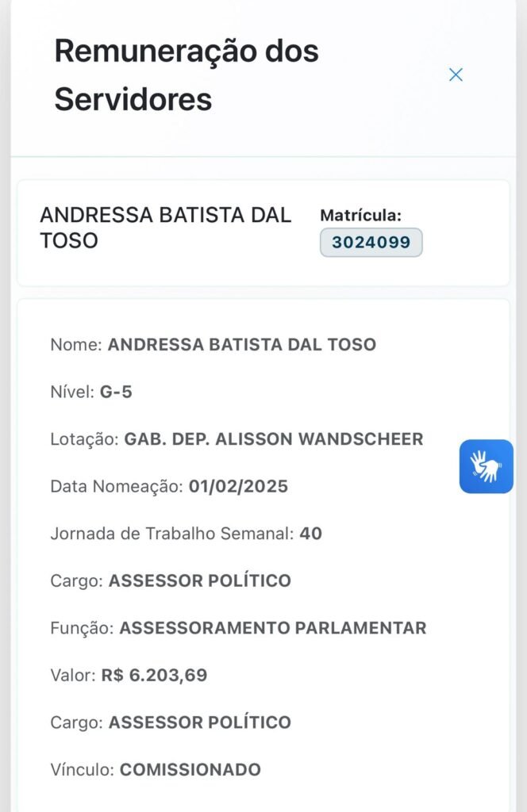
Task: Click the 'Vínculo:' label
Action: pos(82,769)
